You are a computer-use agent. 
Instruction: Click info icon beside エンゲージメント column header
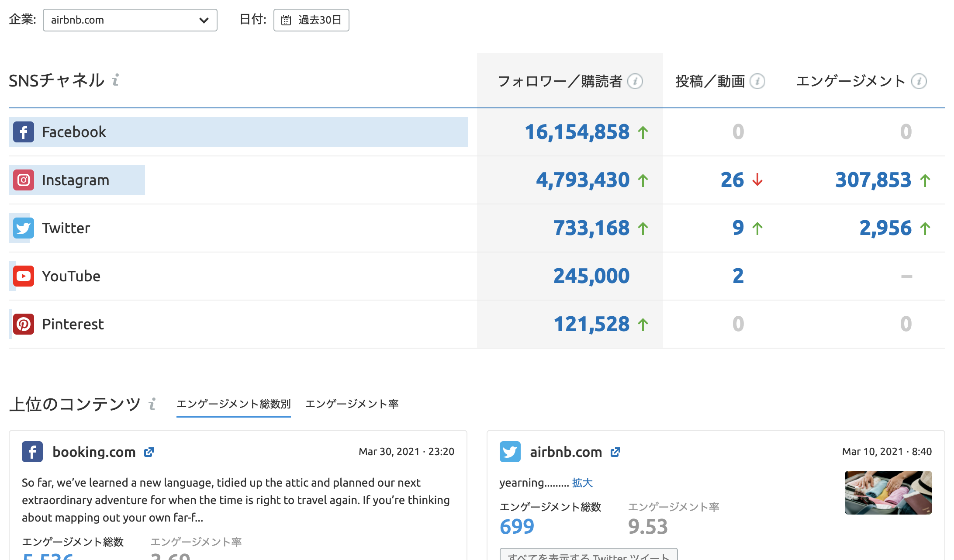(x=919, y=81)
